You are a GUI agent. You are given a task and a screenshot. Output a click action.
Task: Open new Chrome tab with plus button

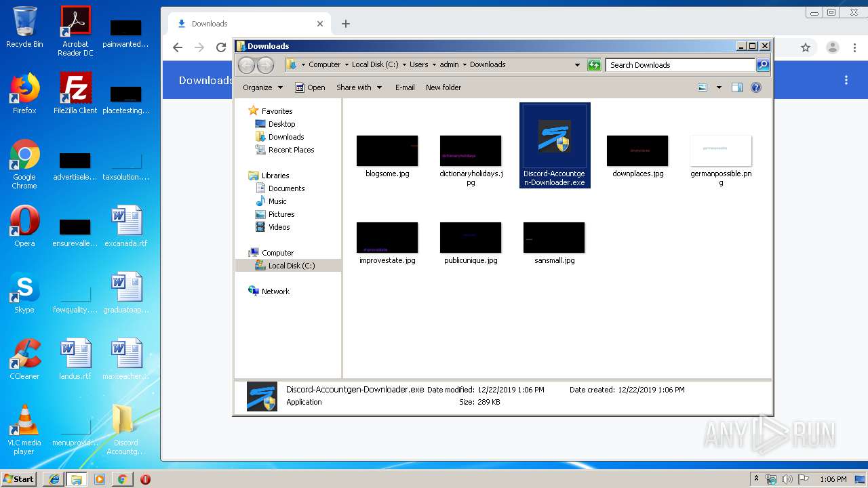[x=346, y=24]
